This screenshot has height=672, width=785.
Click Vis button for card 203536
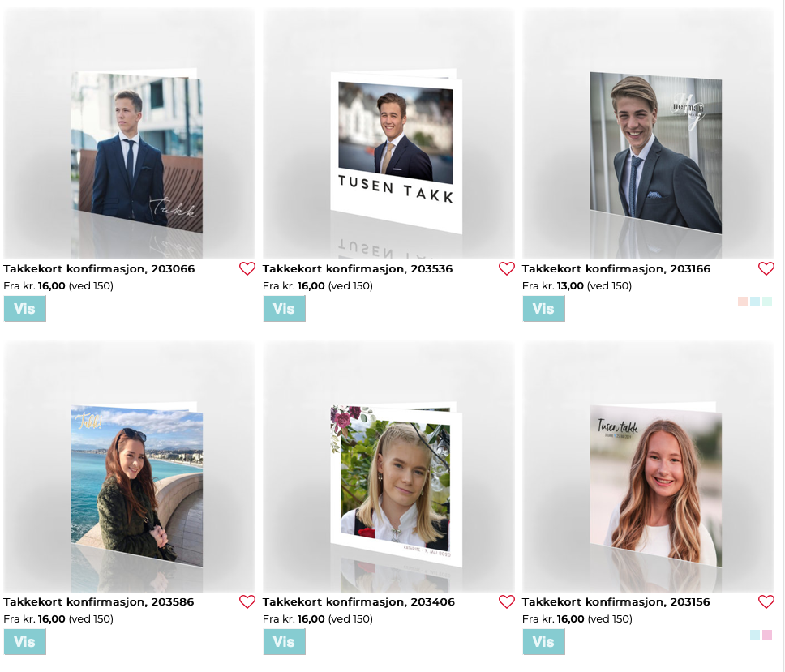click(285, 309)
